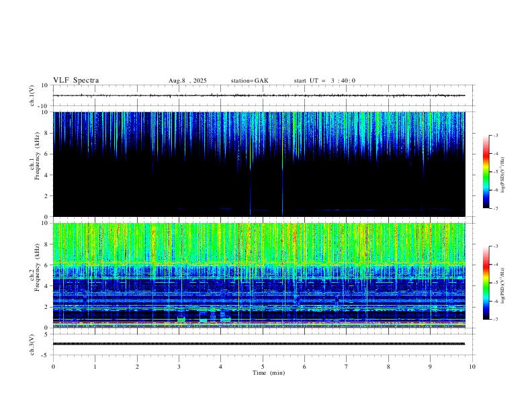Click the lower colorbar 'log(PSD)(V²/Hz)' label
This screenshot has height=411, width=532.
pyautogui.click(x=503, y=285)
